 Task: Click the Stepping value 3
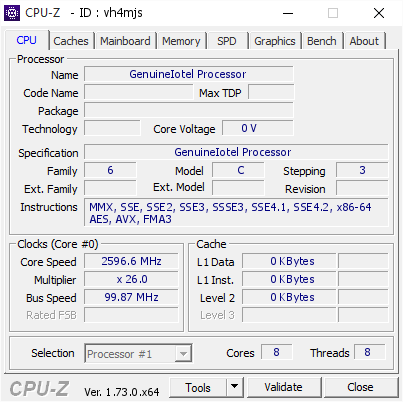[362, 170]
